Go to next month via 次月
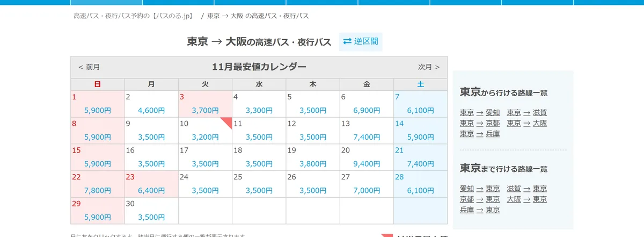The height and width of the screenshot is (237, 644). pos(429,67)
